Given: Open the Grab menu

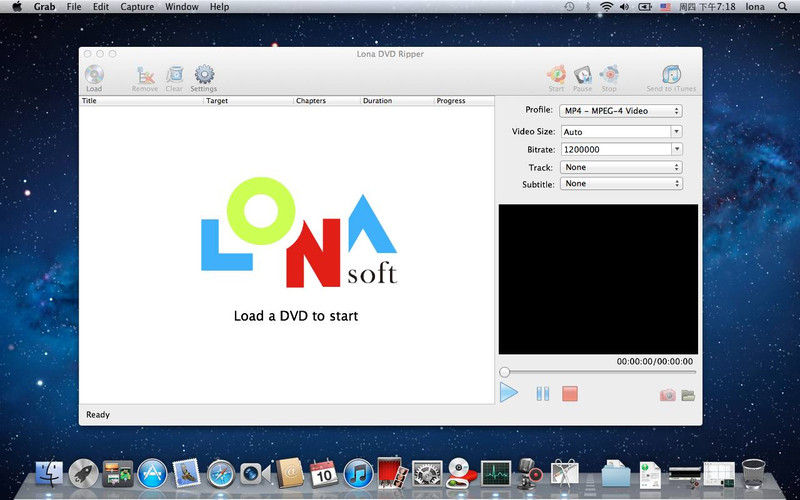Looking at the screenshot, I should pos(44,7).
